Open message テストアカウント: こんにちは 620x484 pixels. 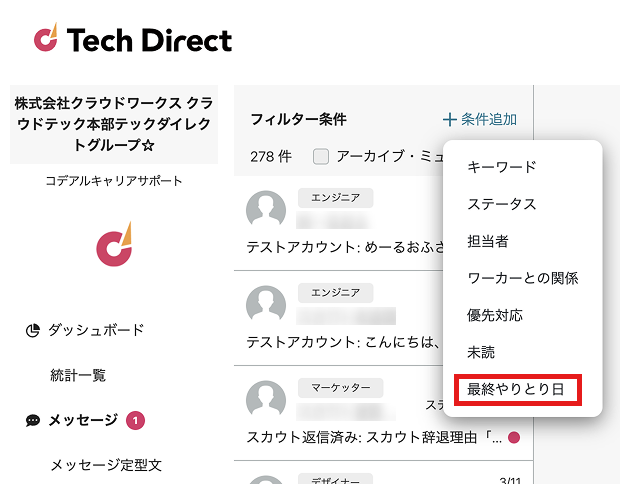343,342
